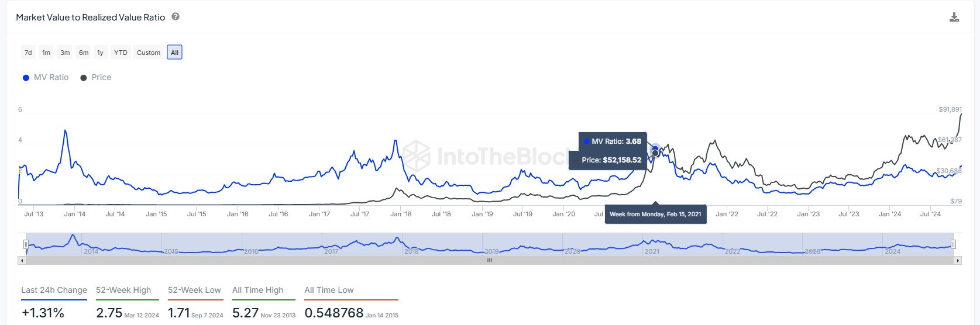Click the scrollbar left arrow
Screen dimensions: 980x325
pos(22,261)
